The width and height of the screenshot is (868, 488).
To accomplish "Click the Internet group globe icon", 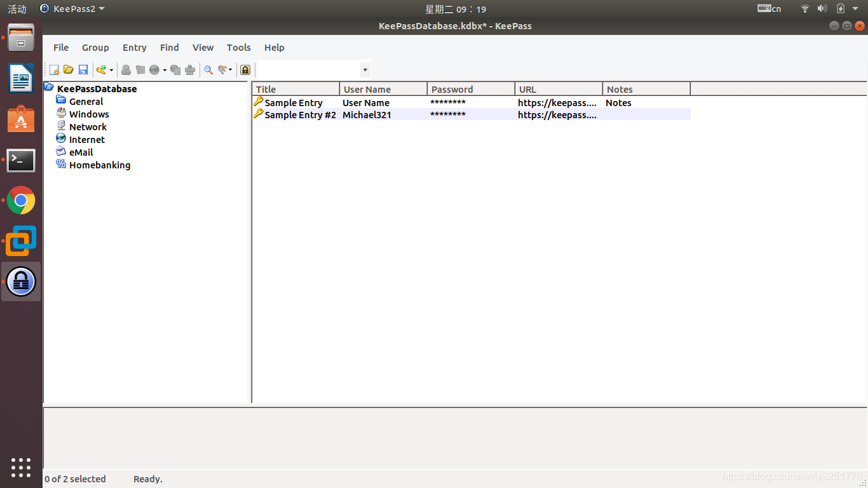I will [61, 139].
